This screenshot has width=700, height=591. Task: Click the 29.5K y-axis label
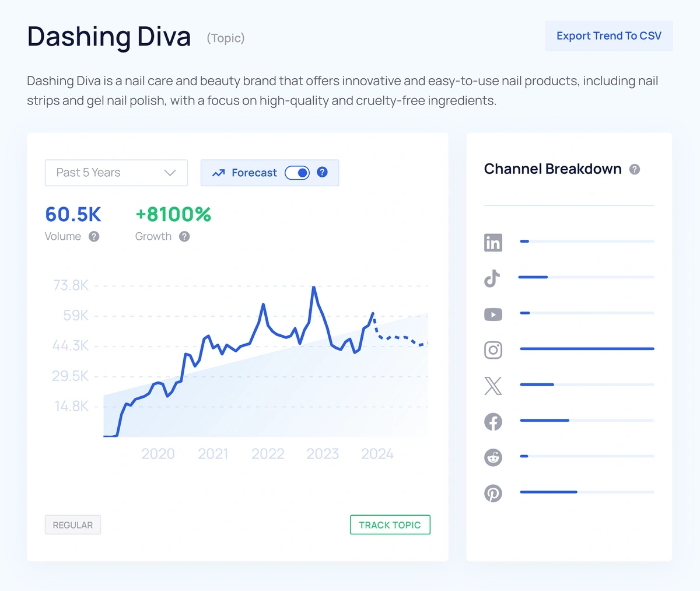pyautogui.click(x=71, y=376)
